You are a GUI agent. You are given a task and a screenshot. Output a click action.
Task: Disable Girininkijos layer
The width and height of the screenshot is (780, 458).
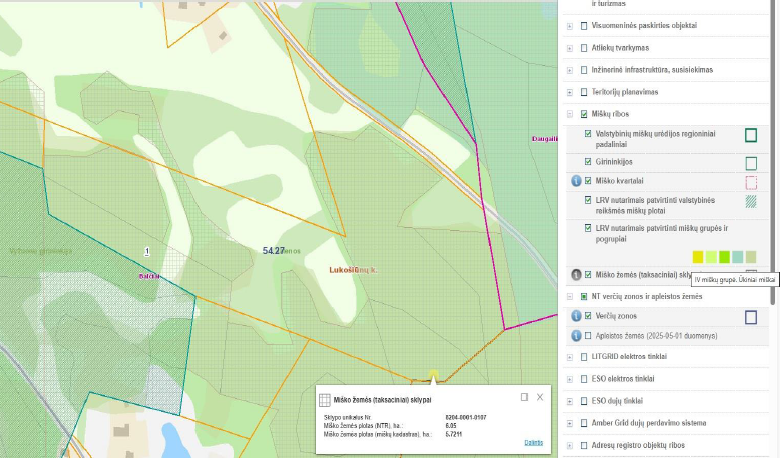click(x=588, y=162)
